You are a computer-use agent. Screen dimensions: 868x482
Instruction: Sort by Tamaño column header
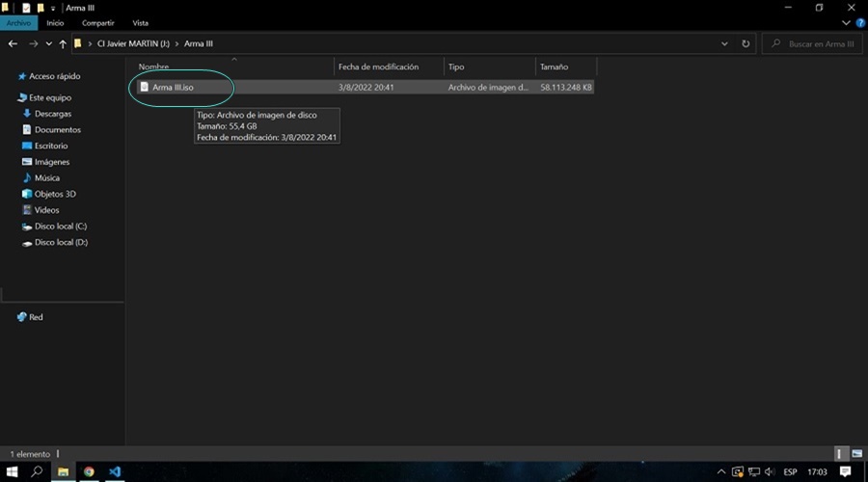[x=554, y=67]
